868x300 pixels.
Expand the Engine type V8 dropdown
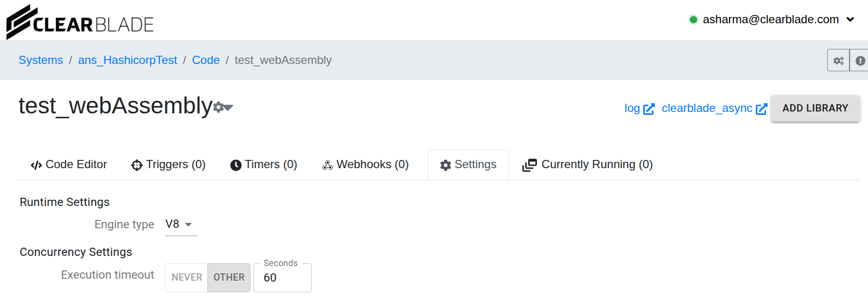click(x=181, y=224)
